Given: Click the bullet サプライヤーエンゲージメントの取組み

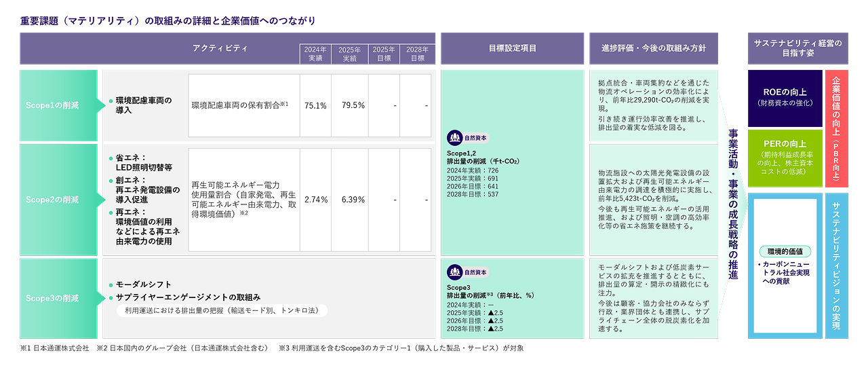Looking at the screenshot, I should tap(184, 297).
